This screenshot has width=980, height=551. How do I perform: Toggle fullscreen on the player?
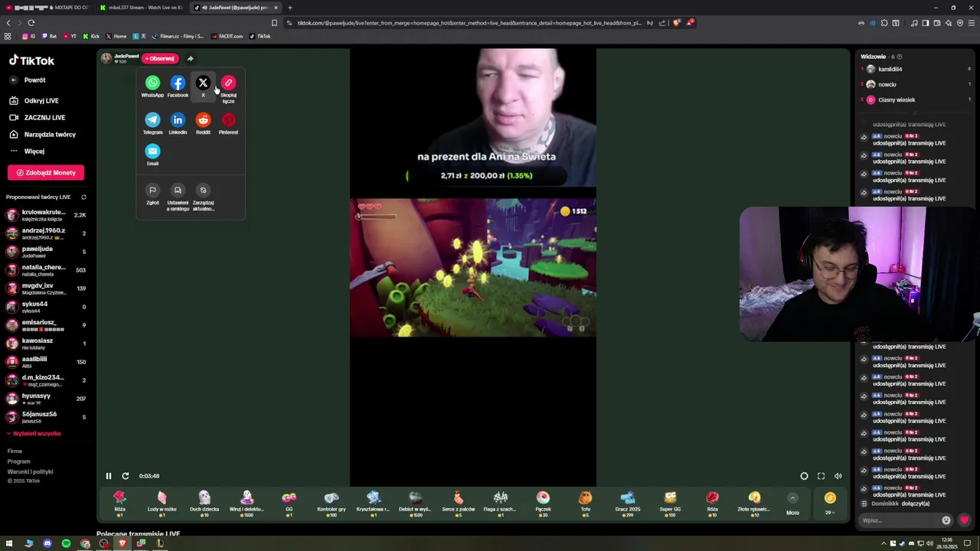tap(821, 476)
